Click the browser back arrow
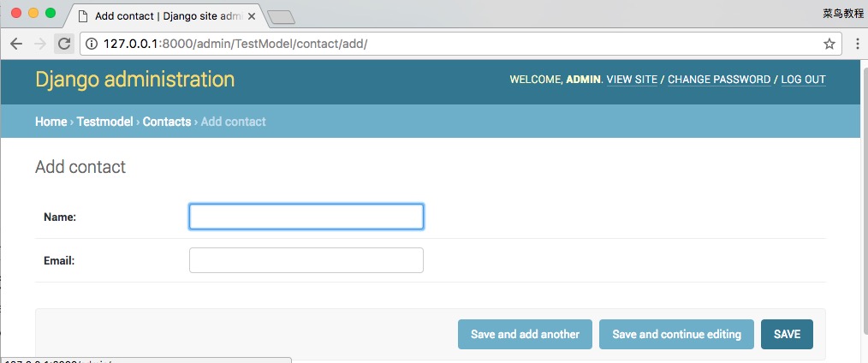Screen dimensions: 868x363 [x=16, y=44]
